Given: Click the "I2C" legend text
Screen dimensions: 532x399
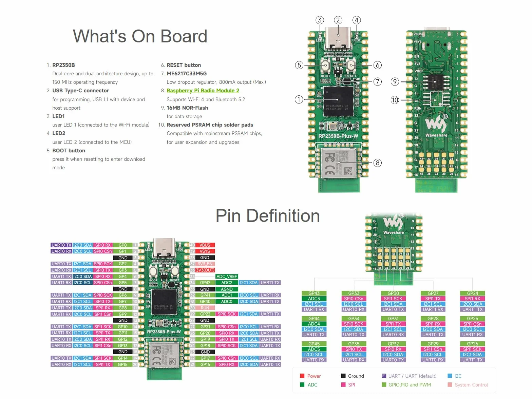Looking at the screenshot, I should (458, 376).
